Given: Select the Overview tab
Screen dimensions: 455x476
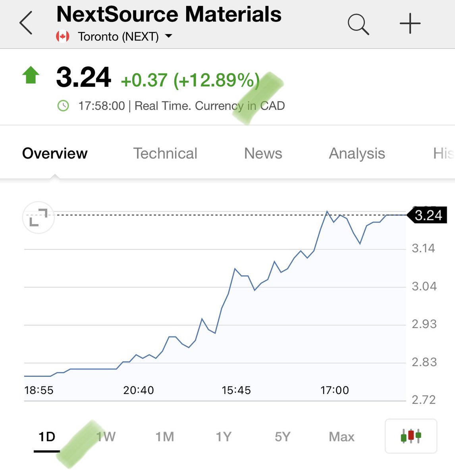Looking at the screenshot, I should coord(55,154).
